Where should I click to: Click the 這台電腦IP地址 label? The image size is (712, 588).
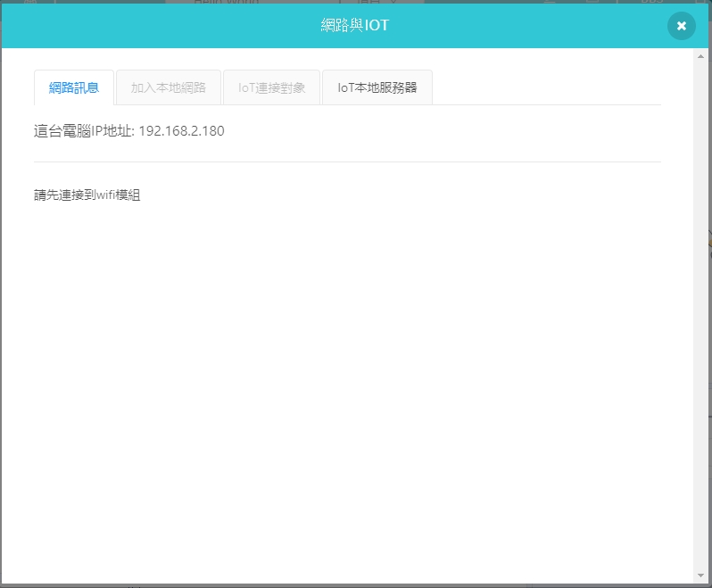point(83,131)
